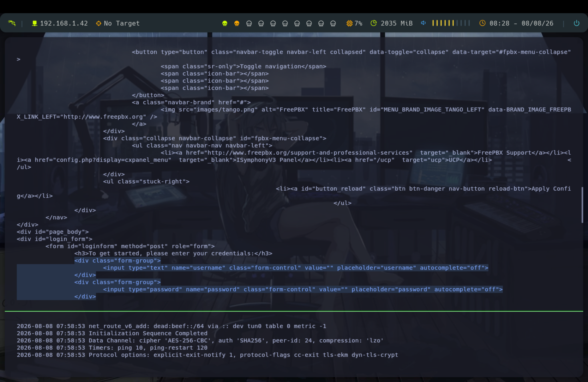The image size is (588, 382).
Task: Click the images/tango.png img tag line
Action: point(366,109)
